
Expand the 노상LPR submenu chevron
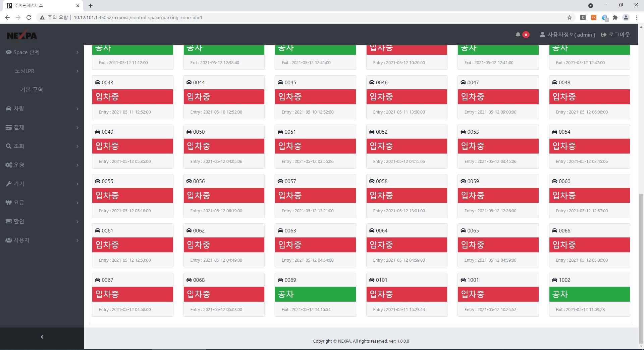coord(77,71)
